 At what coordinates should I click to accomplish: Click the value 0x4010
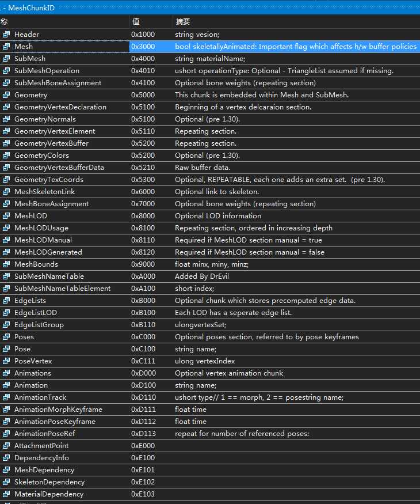(143, 71)
